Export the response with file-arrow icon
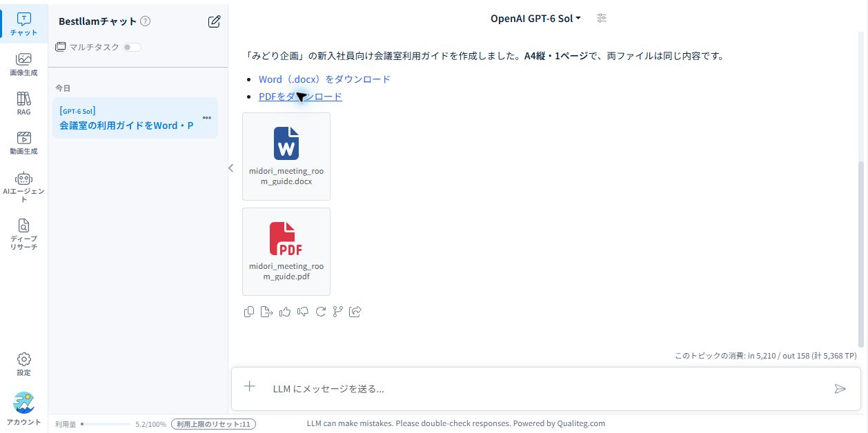 [267, 312]
